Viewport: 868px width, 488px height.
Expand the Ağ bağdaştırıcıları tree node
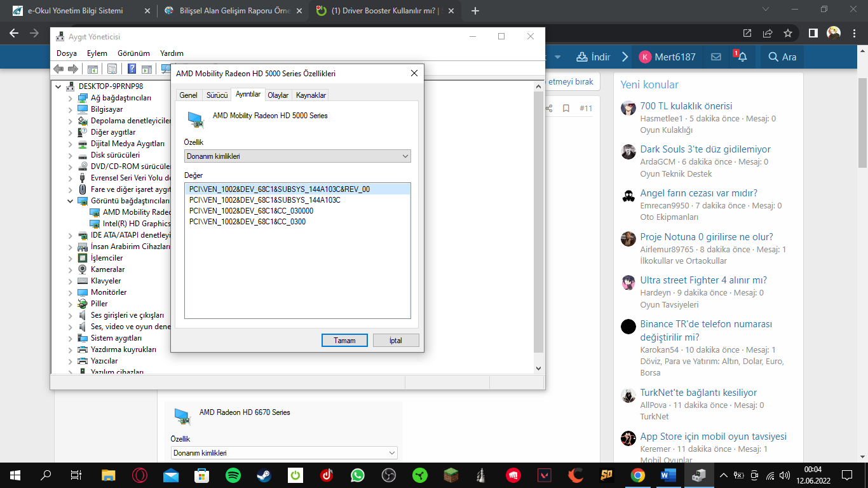(71, 98)
